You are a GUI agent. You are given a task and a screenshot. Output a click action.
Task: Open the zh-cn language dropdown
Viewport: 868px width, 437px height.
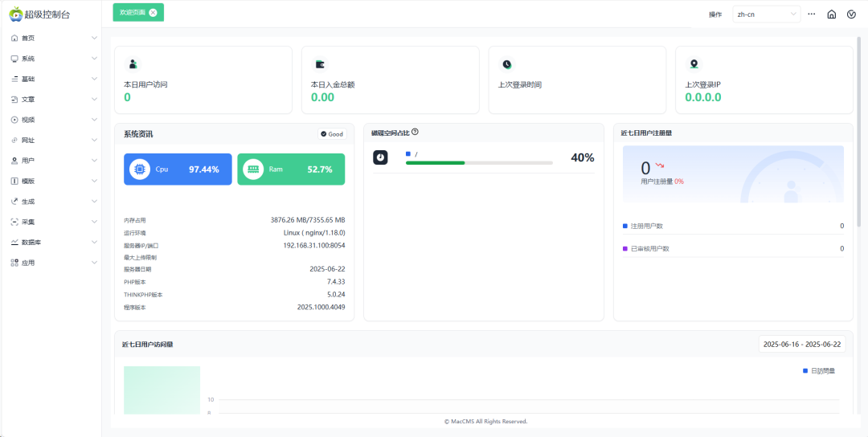point(767,14)
